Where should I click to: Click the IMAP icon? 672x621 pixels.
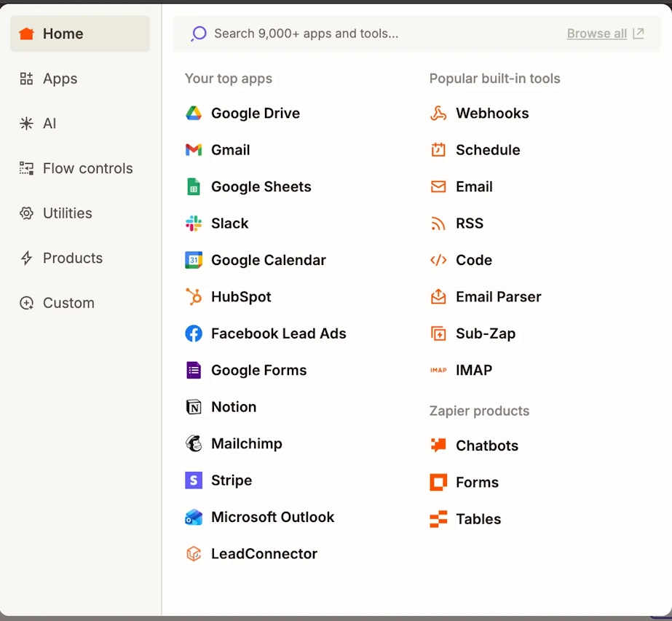pyautogui.click(x=438, y=371)
